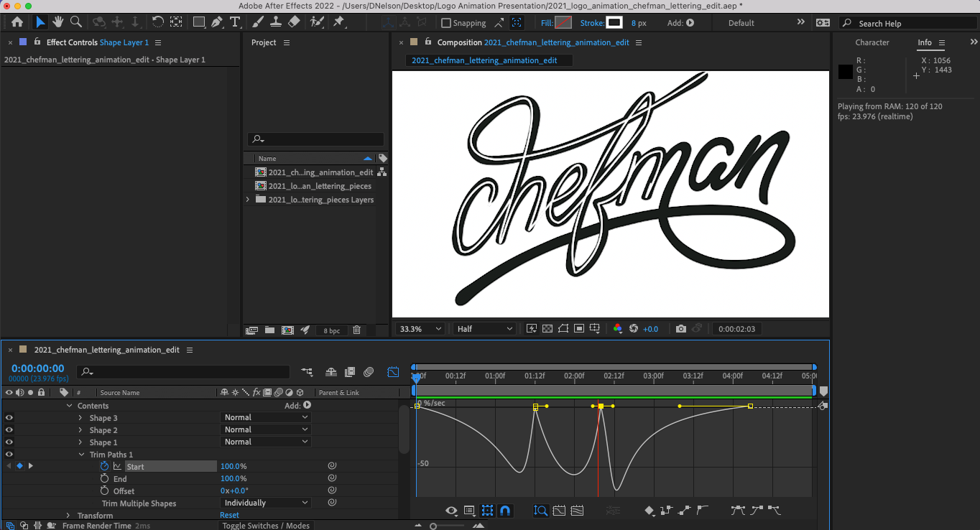Collapse the Contents group

69,406
